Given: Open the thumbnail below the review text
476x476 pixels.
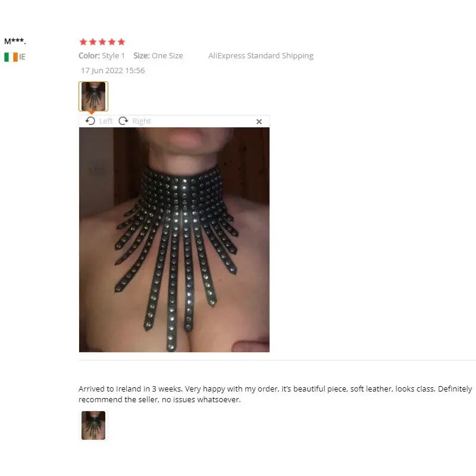Looking at the screenshot, I should 93,425.
